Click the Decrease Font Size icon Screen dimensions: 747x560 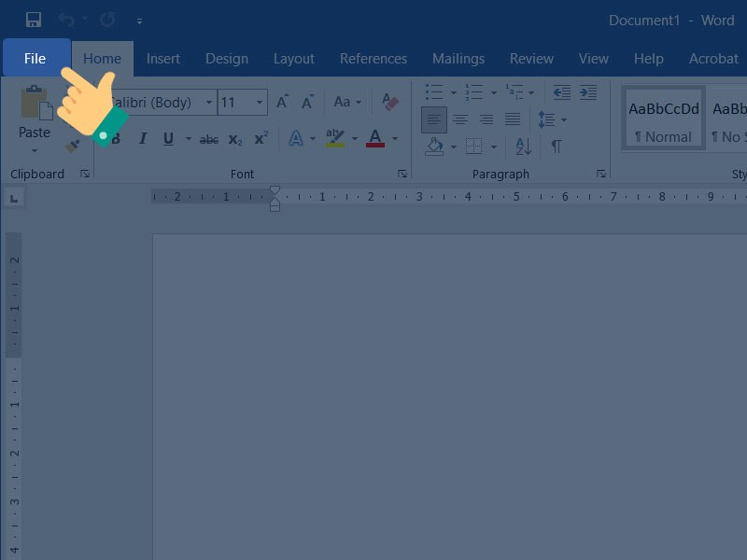[308, 102]
